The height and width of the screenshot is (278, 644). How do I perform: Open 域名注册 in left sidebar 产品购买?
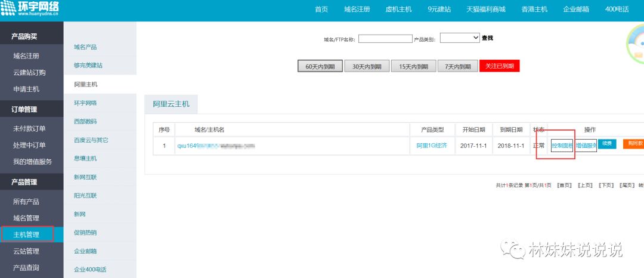(26, 56)
